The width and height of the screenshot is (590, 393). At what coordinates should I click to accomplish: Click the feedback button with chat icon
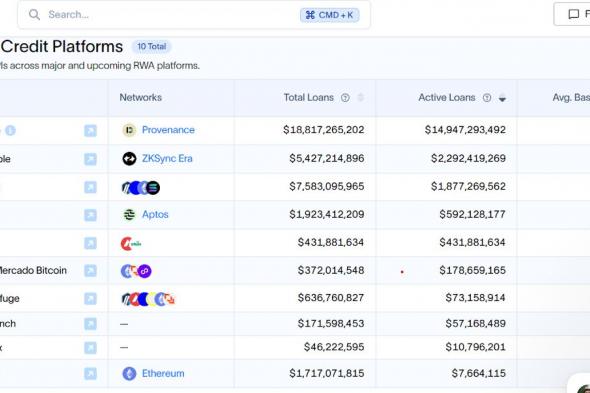(573, 14)
